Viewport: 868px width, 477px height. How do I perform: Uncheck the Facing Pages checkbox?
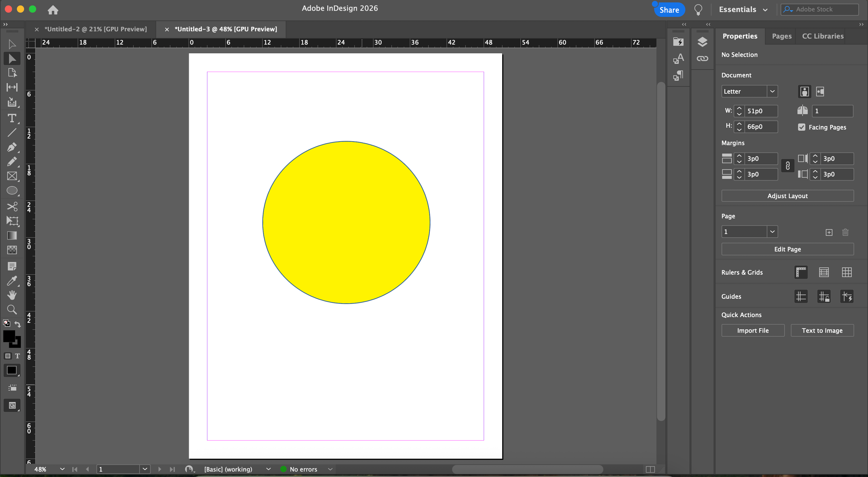click(802, 127)
